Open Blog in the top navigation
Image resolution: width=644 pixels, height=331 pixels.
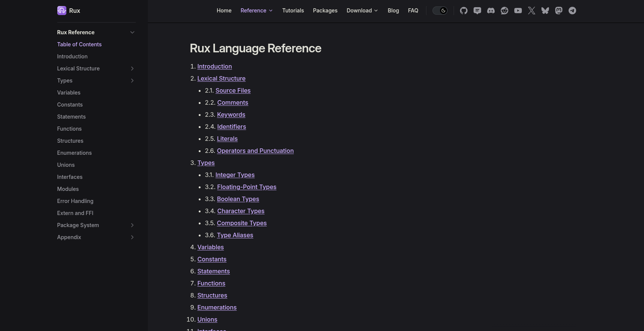(x=393, y=11)
